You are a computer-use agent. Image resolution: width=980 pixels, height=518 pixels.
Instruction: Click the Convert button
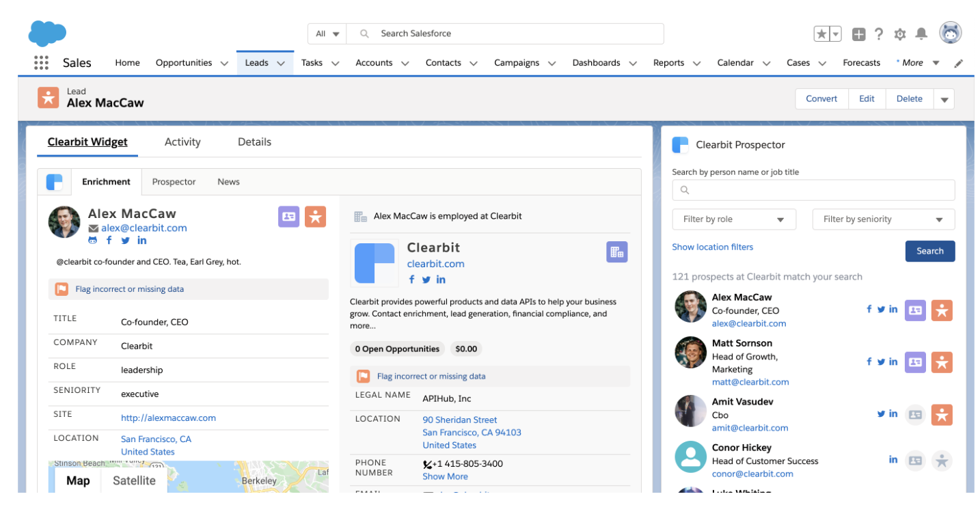click(821, 99)
